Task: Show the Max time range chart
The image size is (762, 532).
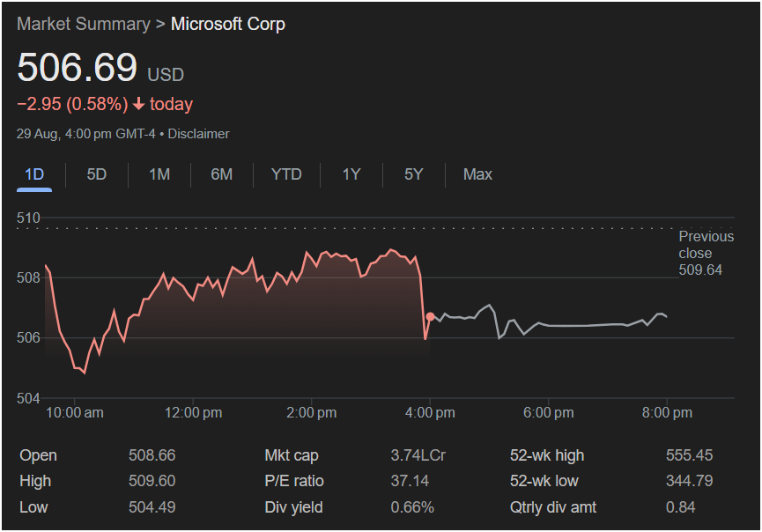Action: pos(477,174)
